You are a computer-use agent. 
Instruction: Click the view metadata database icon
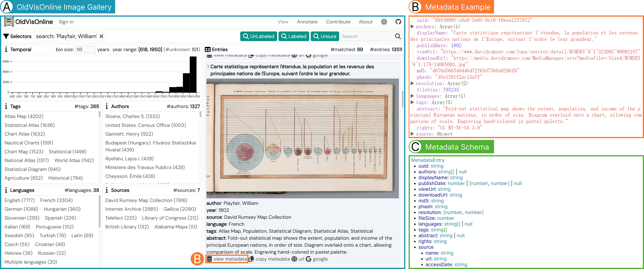click(209, 259)
